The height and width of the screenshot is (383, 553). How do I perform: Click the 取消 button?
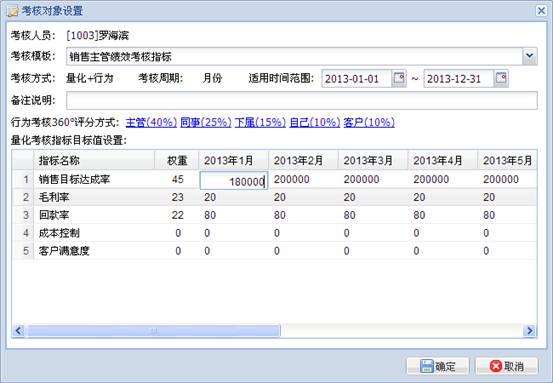(x=506, y=366)
